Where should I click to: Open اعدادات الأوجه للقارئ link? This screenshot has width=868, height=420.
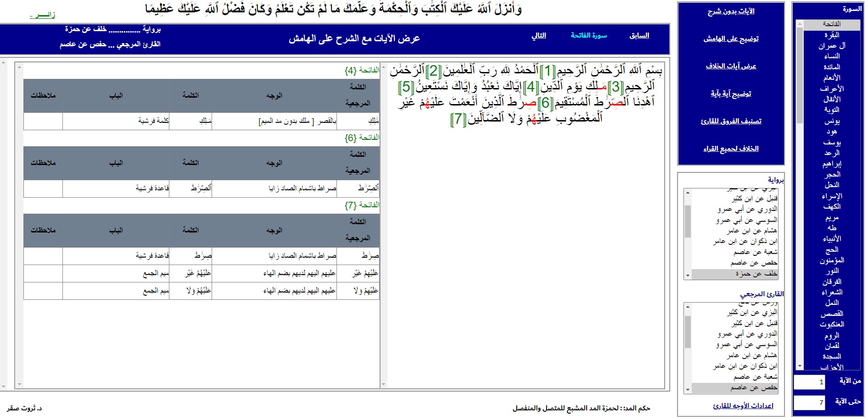click(743, 406)
